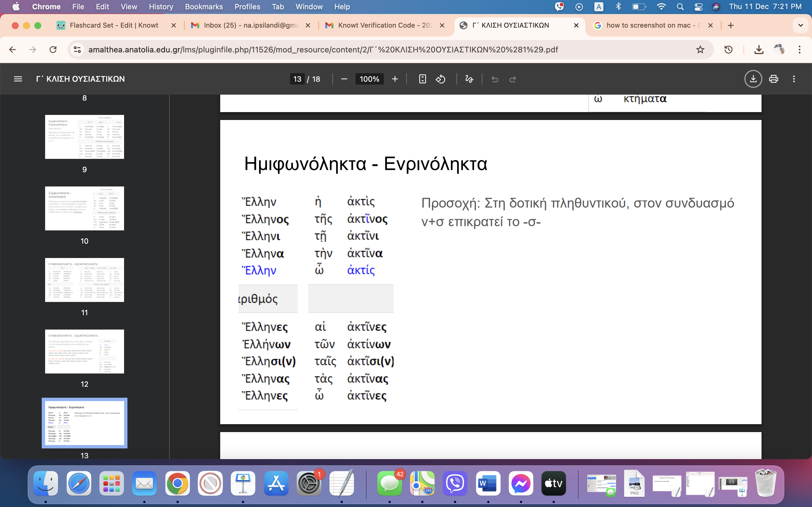Click the page number input field
Screen dimensions: 812x507
pos(297,79)
